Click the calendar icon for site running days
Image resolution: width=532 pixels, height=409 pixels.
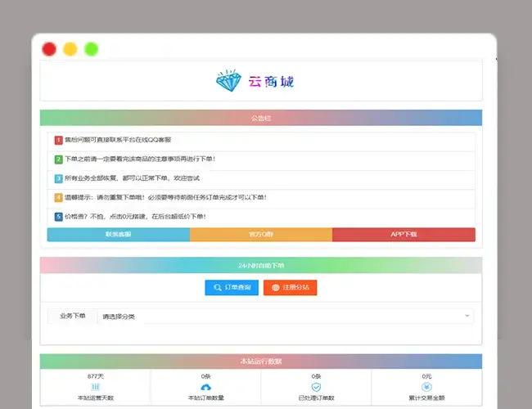[x=95, y=387]
